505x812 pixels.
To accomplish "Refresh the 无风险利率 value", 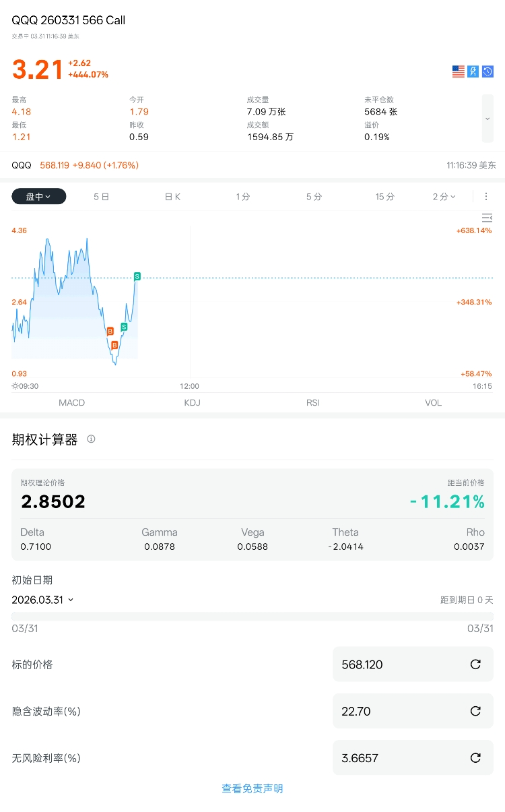I will point(475,758).
